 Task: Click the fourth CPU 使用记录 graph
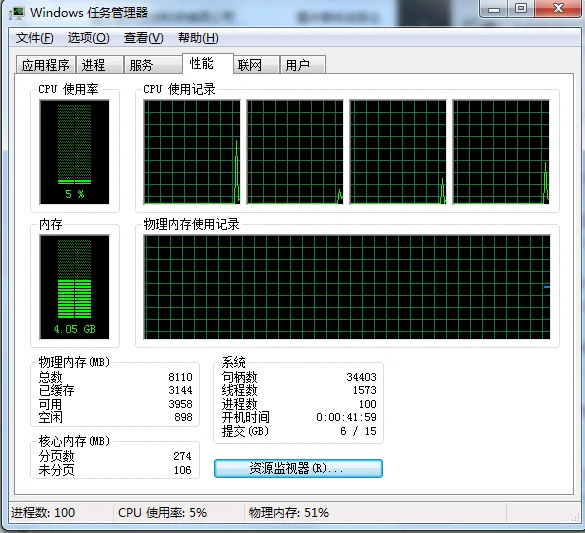pyautogui.click(x=501, y=152)
